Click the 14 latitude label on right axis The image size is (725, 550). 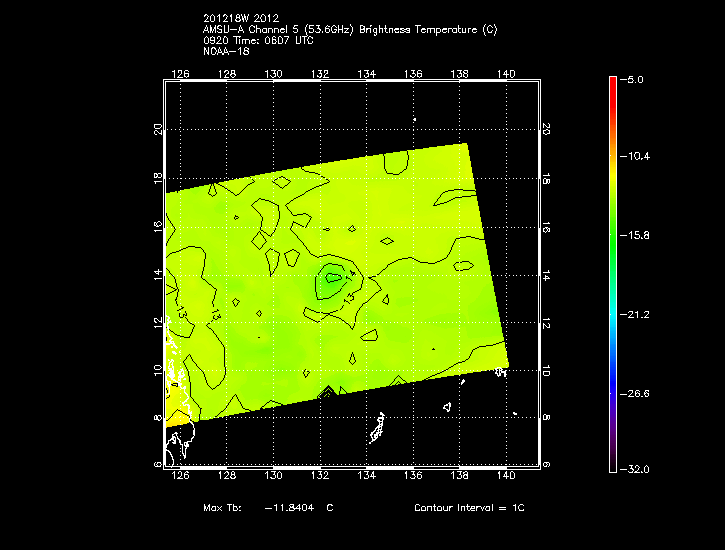[546, 274]
